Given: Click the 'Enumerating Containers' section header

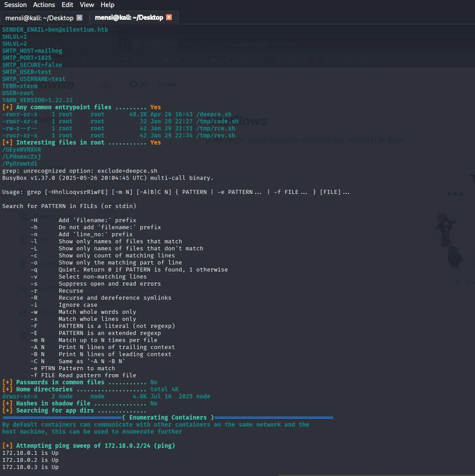Looking at the screenshot, I should (168, 417).
